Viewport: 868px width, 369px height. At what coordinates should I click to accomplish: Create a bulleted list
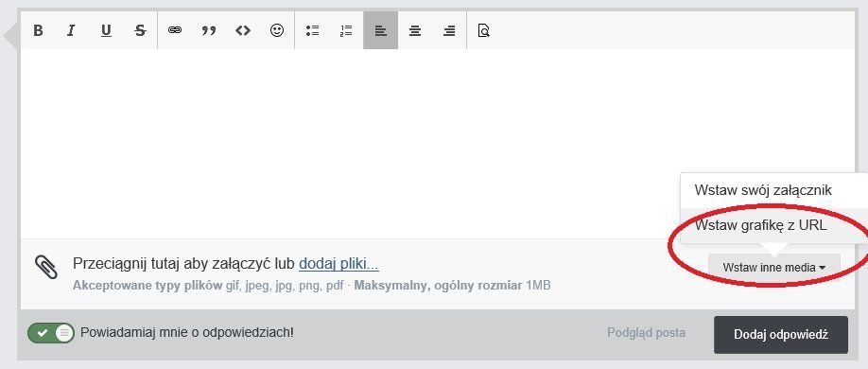[312, 30]
